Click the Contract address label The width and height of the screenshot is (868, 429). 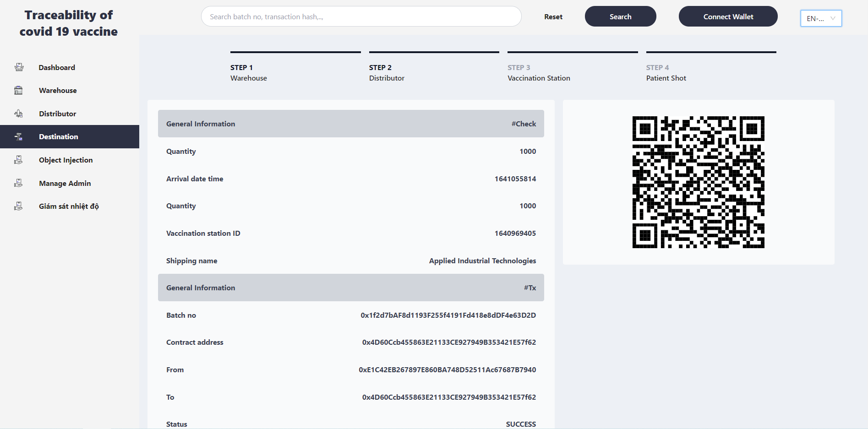(x=195, y=342)
